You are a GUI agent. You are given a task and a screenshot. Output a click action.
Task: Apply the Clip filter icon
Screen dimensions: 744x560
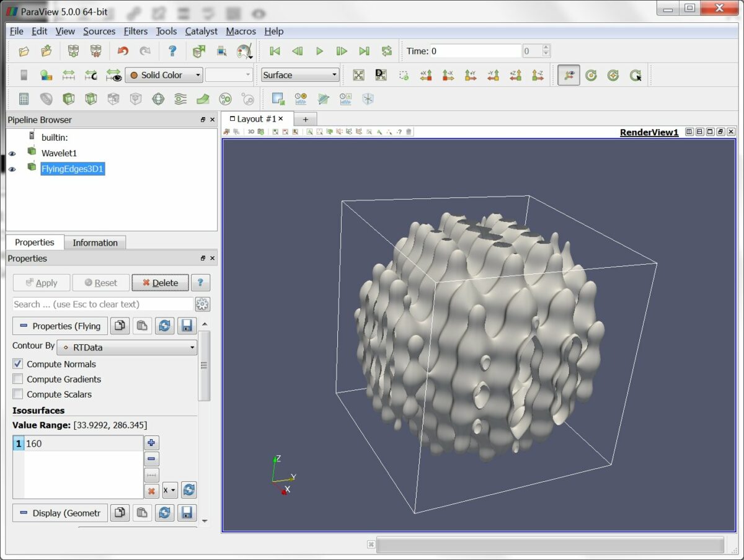pos(68,99)
